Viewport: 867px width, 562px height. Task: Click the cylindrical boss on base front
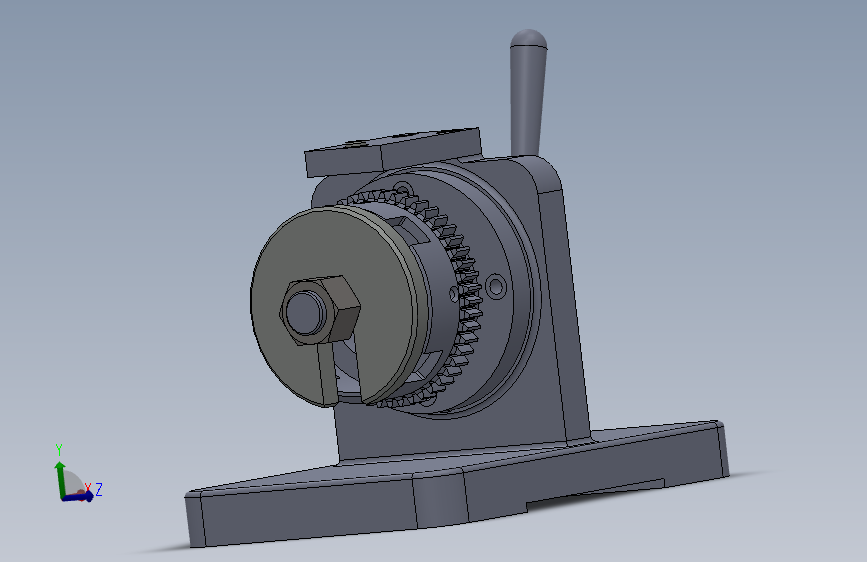tap(441, 501)
